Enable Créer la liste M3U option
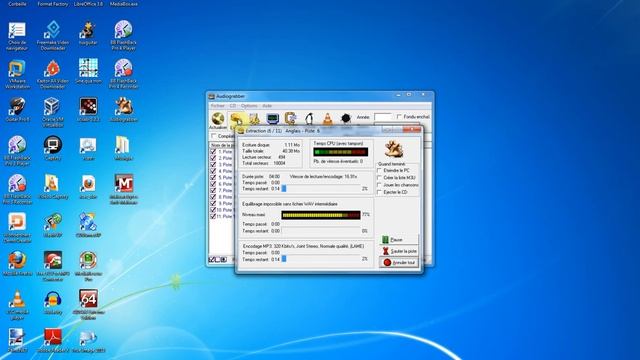 tap(379, 178)
